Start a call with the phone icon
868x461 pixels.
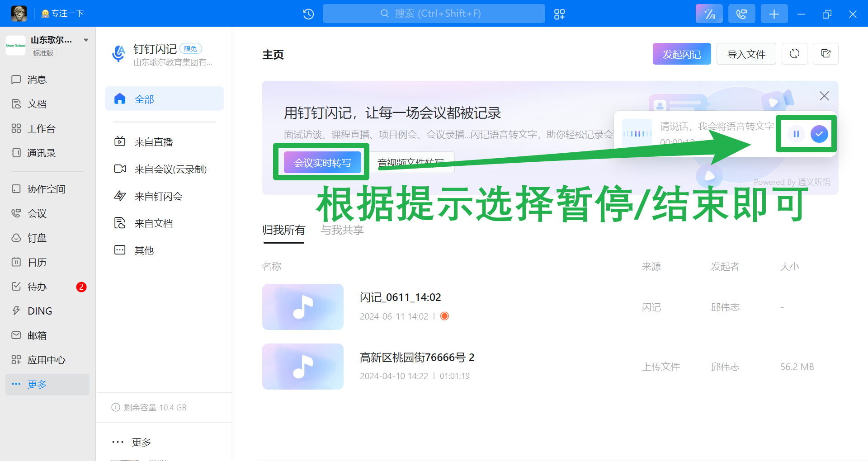coord(741,14)
